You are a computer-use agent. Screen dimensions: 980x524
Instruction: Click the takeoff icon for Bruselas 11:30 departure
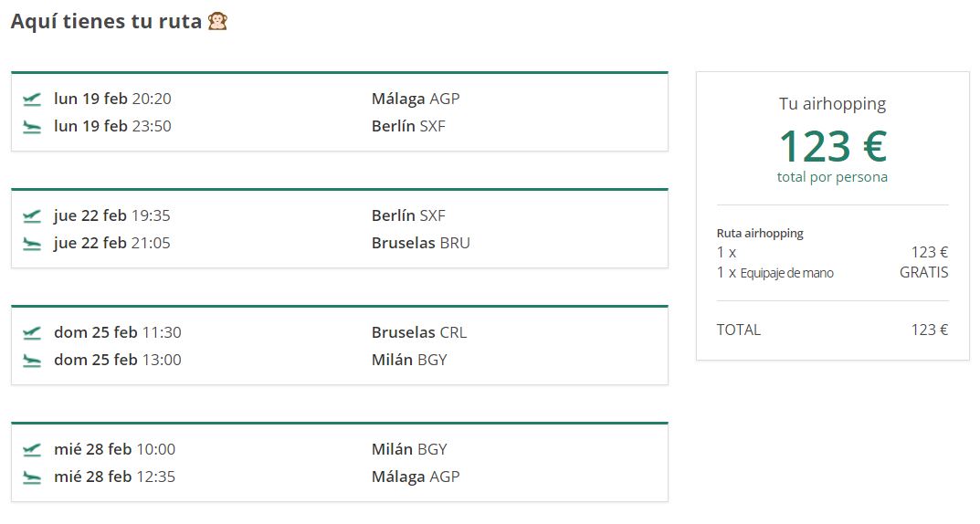pyautogui.click(x=32, y=332)
